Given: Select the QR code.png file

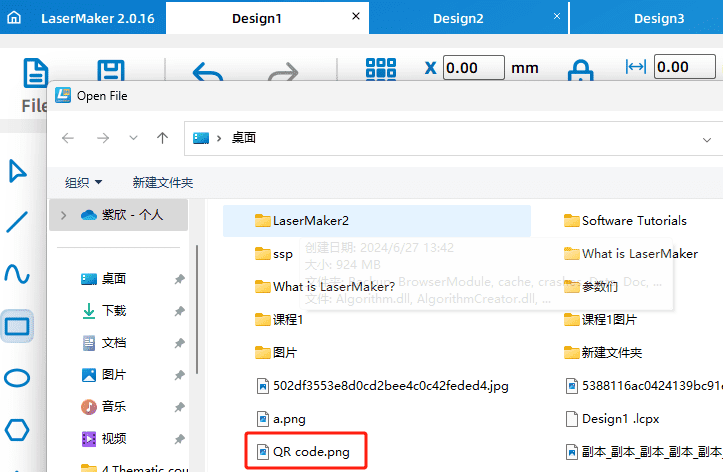Looking at the screenshot, I should (303, 452).
